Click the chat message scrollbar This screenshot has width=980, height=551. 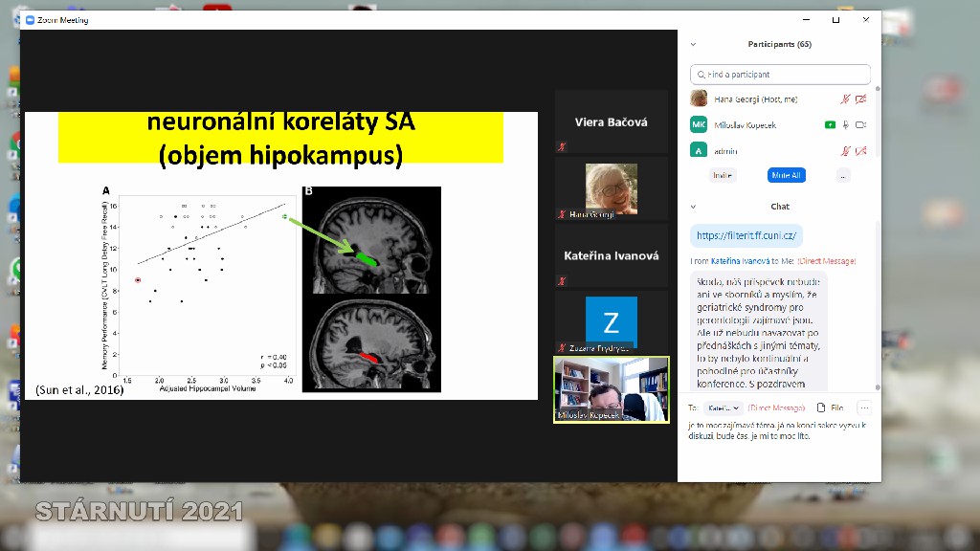tap(876, 306)
